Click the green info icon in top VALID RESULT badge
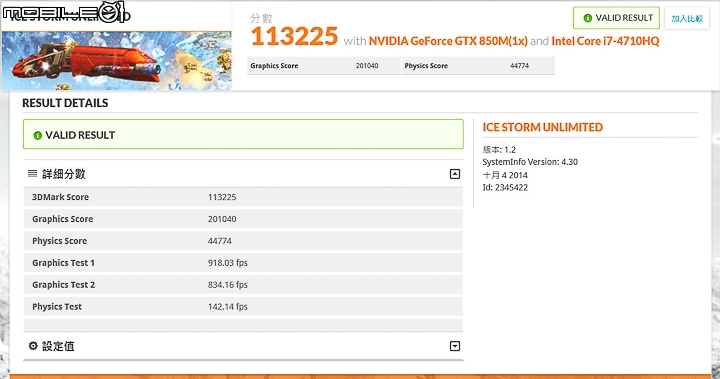720x379 pixels. 587,18
